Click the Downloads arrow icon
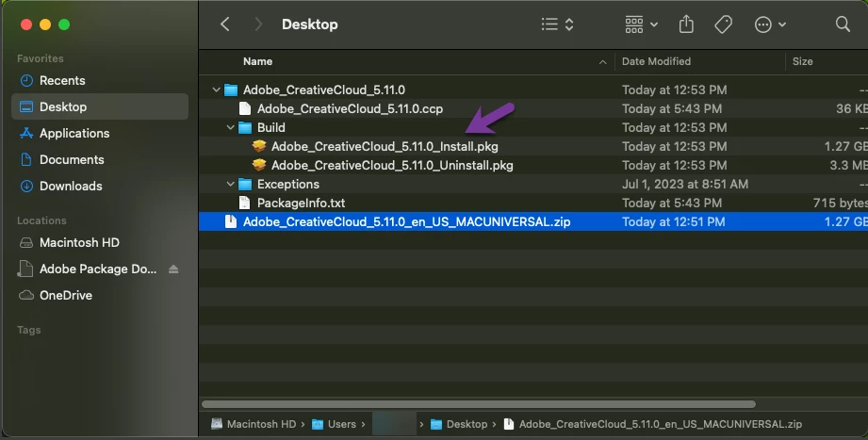The image size is (868, 440). pos(26,186)
